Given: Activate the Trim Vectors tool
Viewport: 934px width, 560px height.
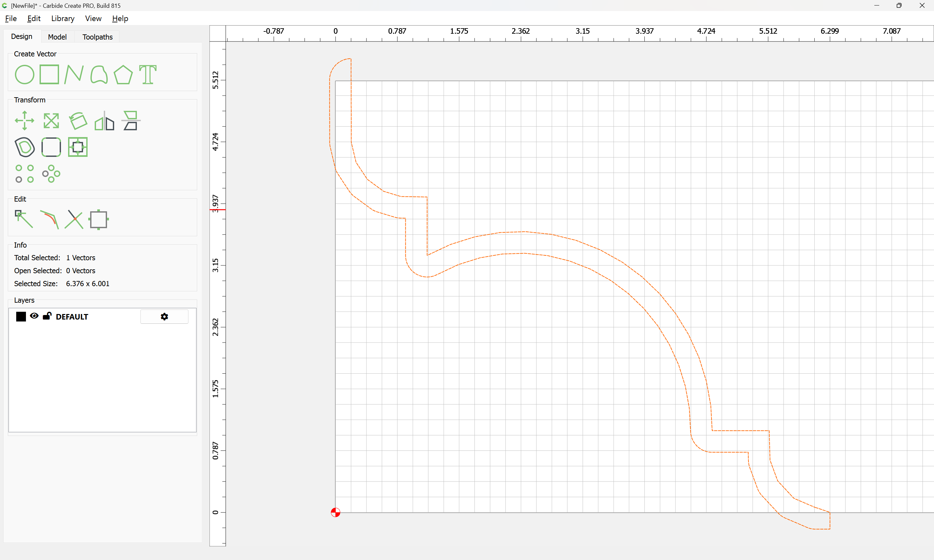Looking at the screenshot, I should coord(74,219).
